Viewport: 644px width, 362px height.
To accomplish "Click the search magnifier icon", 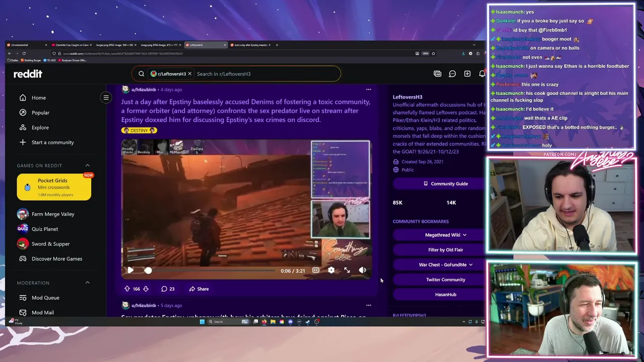I will click(x=141, y=74).
